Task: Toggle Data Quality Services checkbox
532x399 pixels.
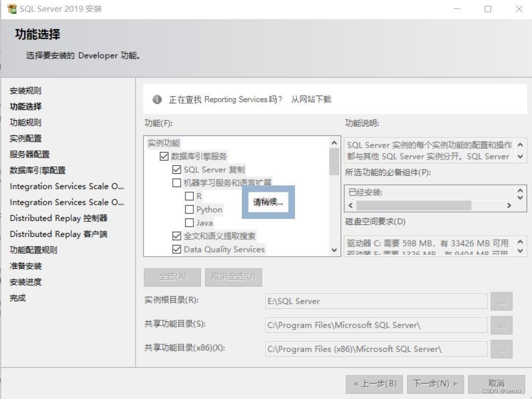Action: click(x=176, y=249)
